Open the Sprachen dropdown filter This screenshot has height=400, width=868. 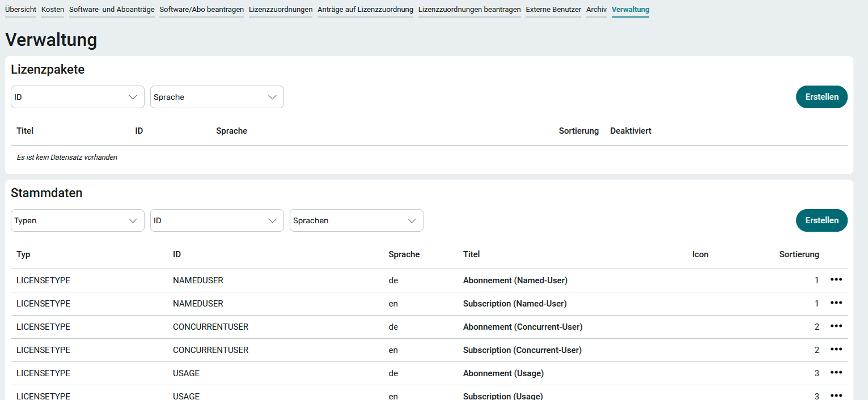pyautogui.click(x=356, y=220)
